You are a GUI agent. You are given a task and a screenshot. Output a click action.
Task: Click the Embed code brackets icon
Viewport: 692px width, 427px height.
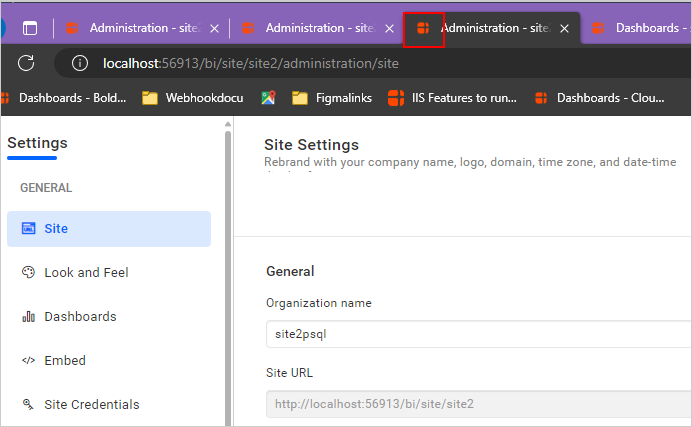(x=28, y=361)
